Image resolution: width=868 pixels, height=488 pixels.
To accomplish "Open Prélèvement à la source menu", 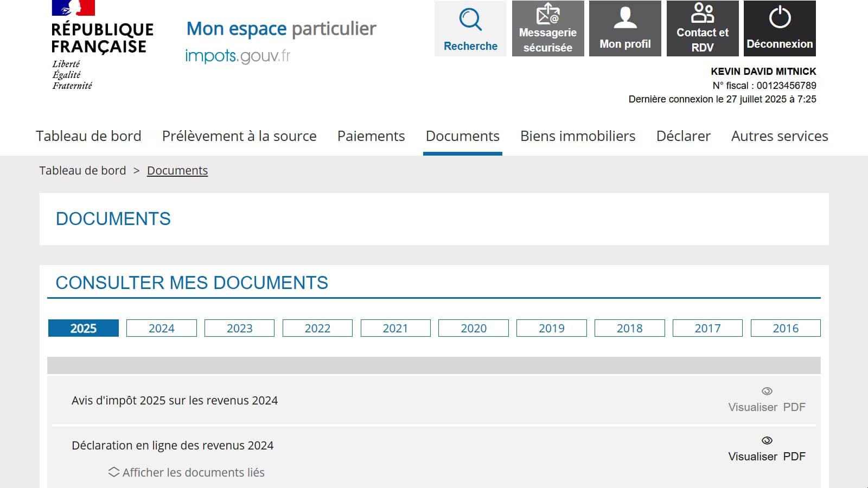I will (239, 136).
